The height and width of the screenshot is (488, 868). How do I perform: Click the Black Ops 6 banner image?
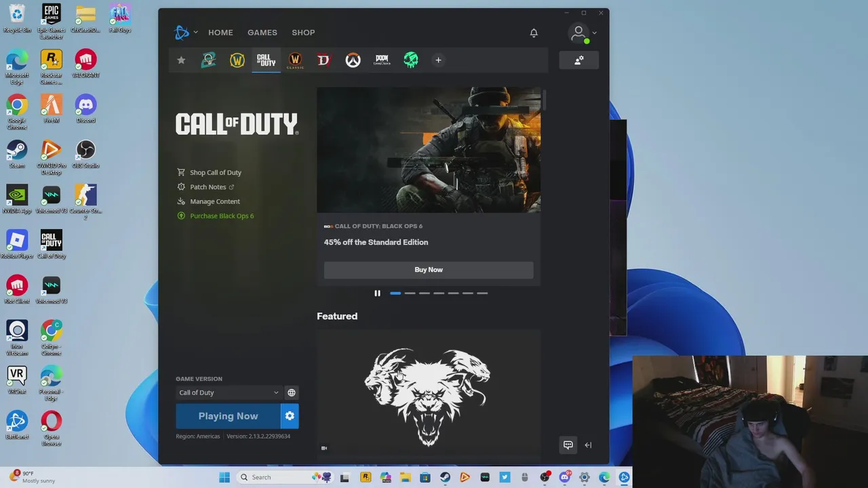point(429,150)
